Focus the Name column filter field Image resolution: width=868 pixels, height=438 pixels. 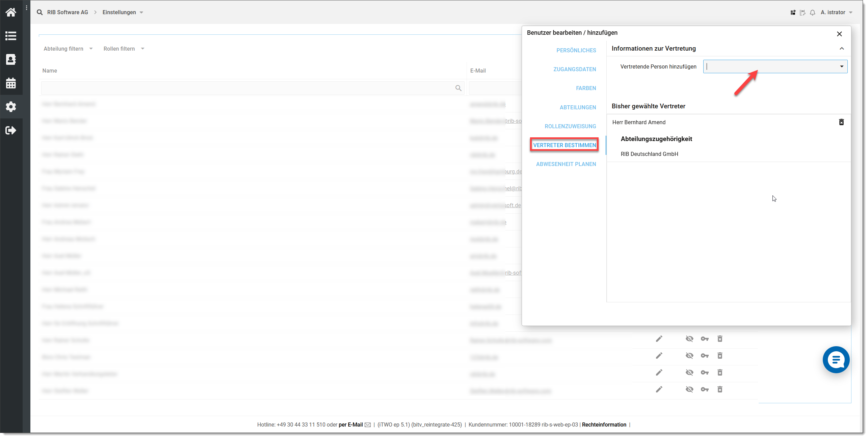point(253,88)
